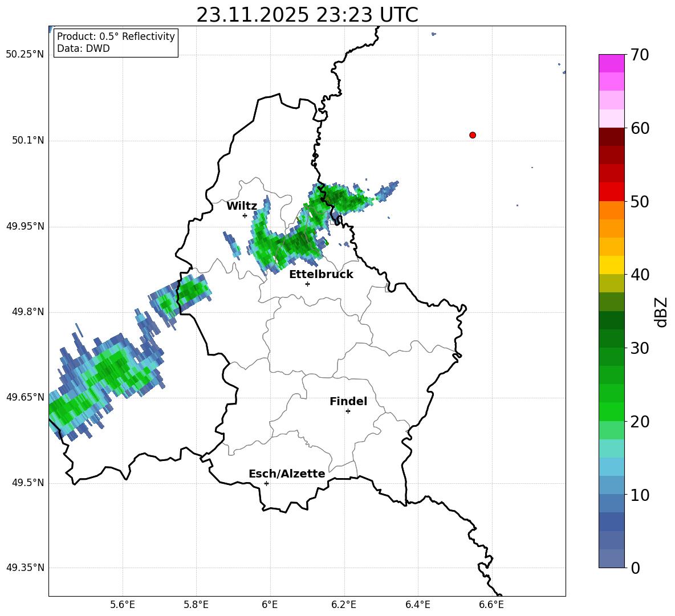675x616 pixels.
Task: Click the Wiltz location cross marker
Action: [x=245, y=215]
